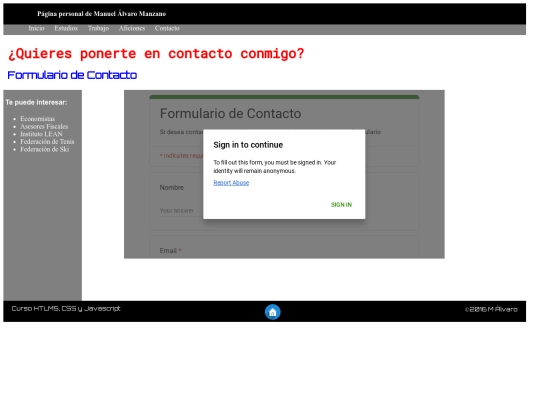
Task: Click the SIGN IN button
Action: [341, 205]
